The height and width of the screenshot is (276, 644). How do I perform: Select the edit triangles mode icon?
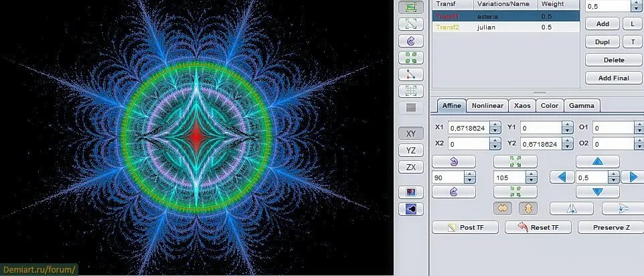411,24
